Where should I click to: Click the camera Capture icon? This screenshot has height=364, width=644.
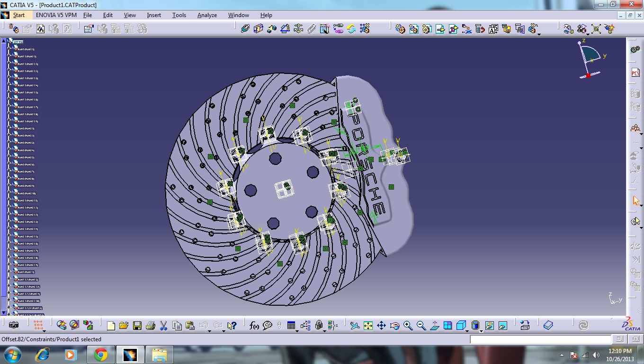click(x=14, y=325)
